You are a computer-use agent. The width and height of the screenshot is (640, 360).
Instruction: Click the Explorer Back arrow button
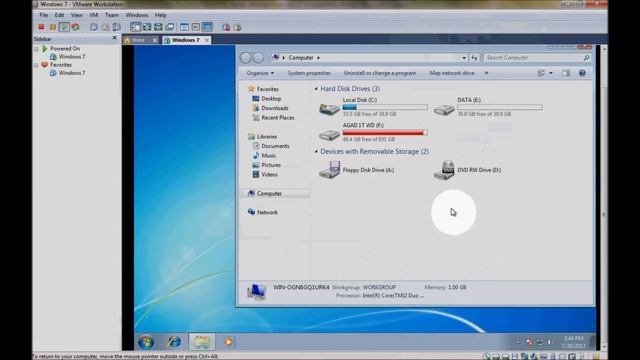click(245, 58)
